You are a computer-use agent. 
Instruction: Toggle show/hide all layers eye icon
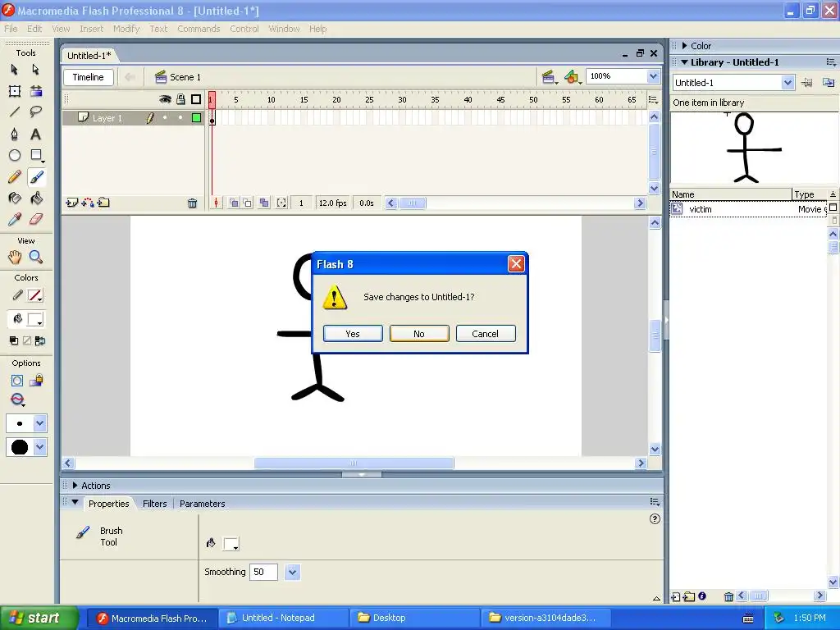tap(165, 99)
